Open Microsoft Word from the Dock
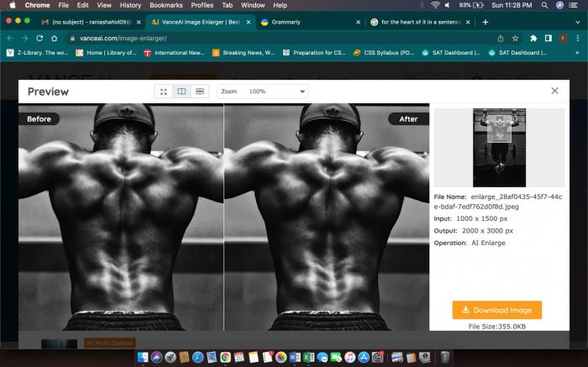The width and height of the screenshot is (588, 367). point(295,357)
